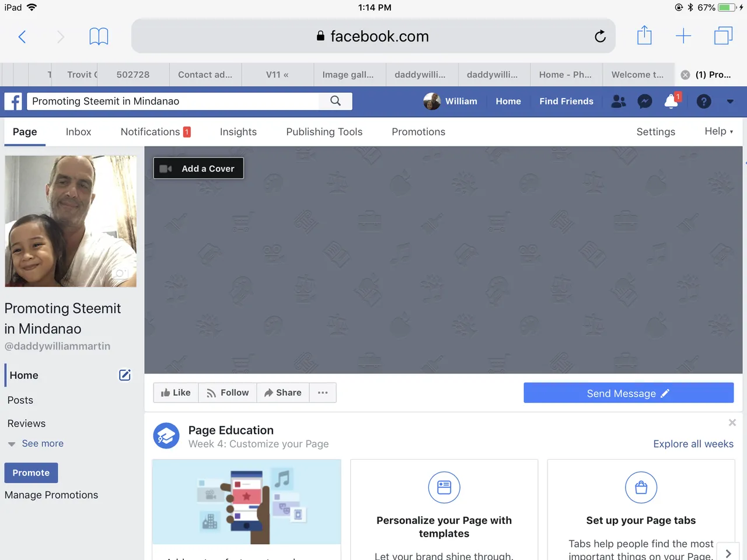Open Set up your Page tabs card
Screen dimensions: 747x560
pos(641,509)
